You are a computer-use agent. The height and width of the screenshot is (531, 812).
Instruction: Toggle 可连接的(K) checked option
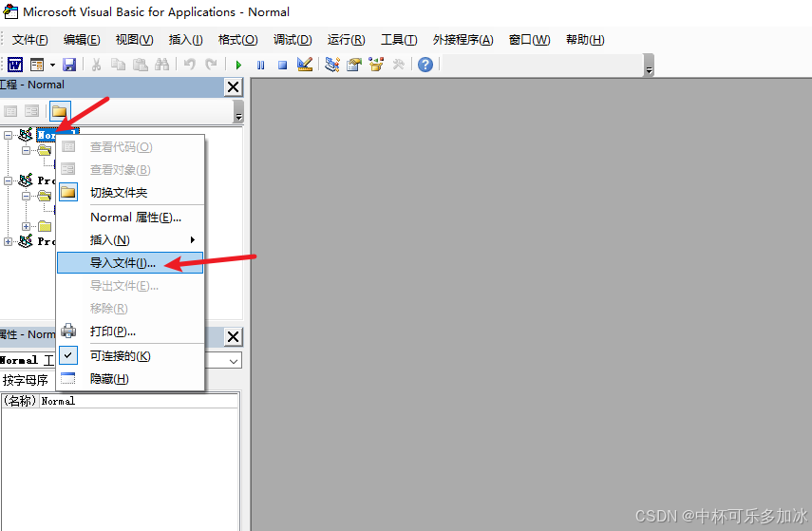point(130,356)
